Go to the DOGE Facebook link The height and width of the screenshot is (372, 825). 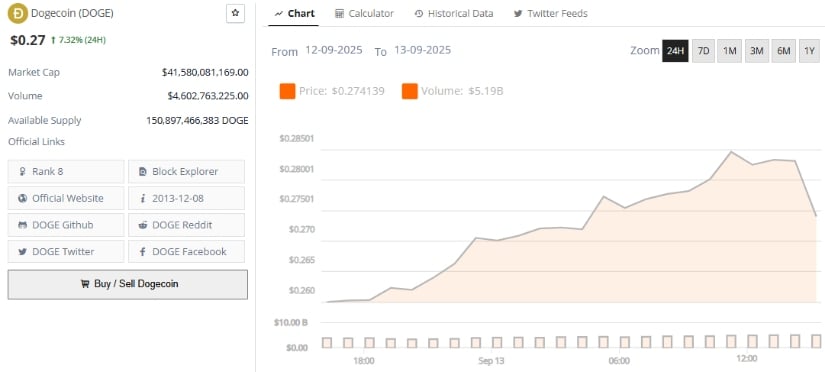tap(186, 252)
